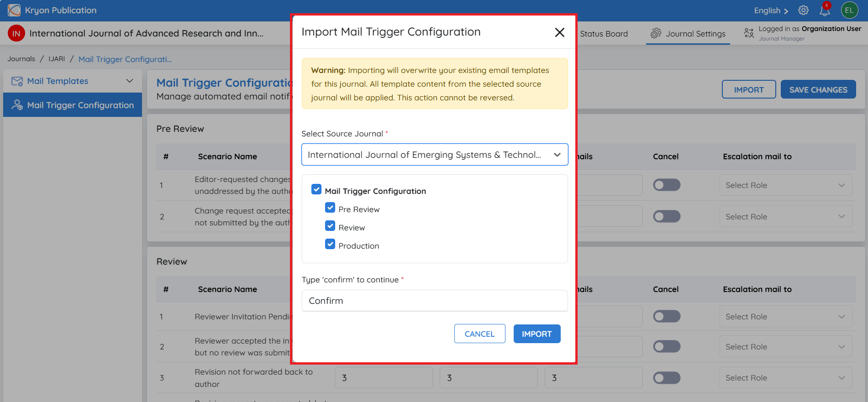Open Select Role for Revision not forwarded row
Image resolution: width=868 pixels, height=402 pixels.
tap(785, 378)
